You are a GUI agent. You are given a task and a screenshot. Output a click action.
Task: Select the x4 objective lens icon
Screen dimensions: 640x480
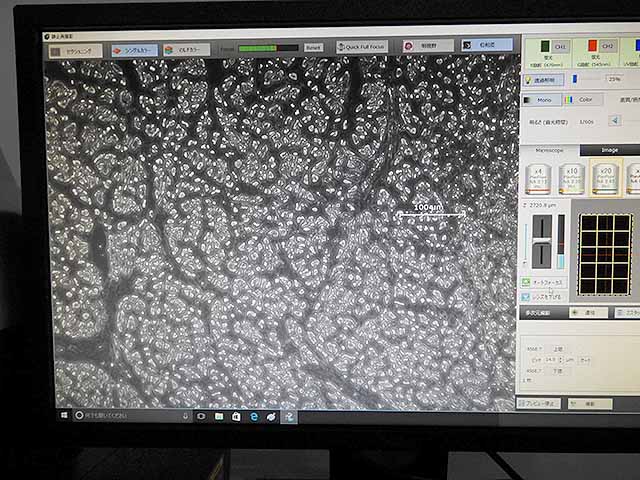(538, 179)
